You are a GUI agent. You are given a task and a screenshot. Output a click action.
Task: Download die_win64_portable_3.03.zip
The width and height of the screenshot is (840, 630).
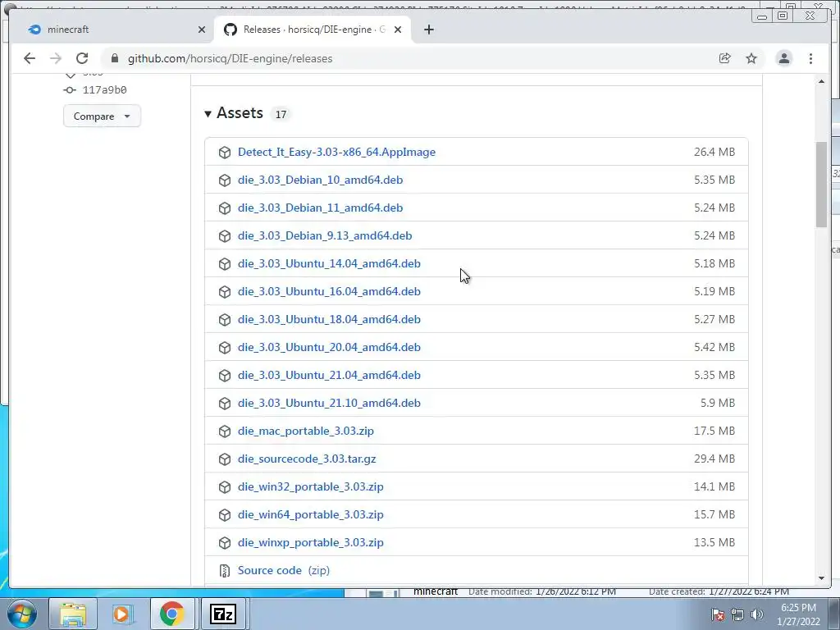tap(311, 514)
